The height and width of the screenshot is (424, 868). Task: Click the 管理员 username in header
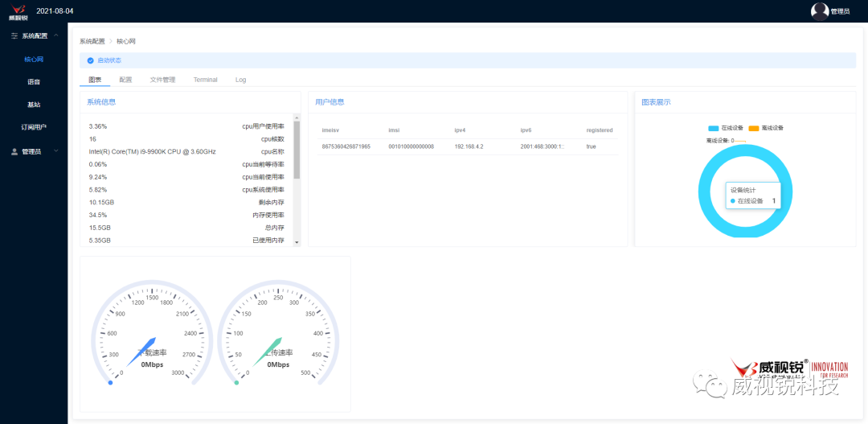coord(841,11)
